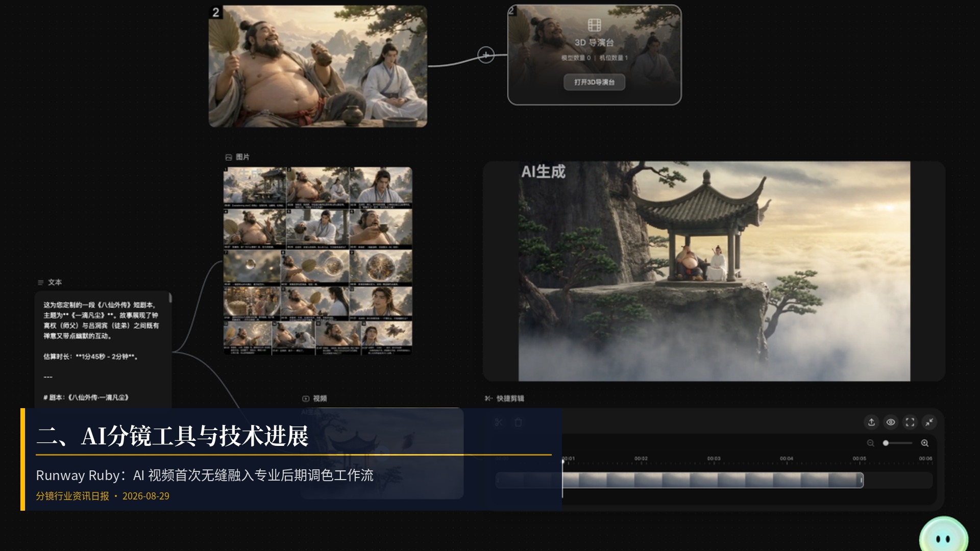This screenshot has height=551, width=980.
Task: Click the playhead marker at 00:01
Action: (x=563, y=461)
